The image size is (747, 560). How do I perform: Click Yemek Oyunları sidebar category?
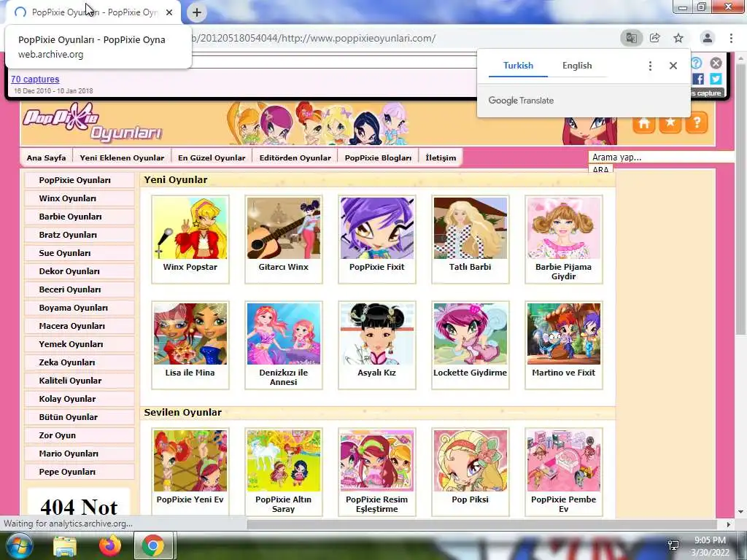[80, 344]
